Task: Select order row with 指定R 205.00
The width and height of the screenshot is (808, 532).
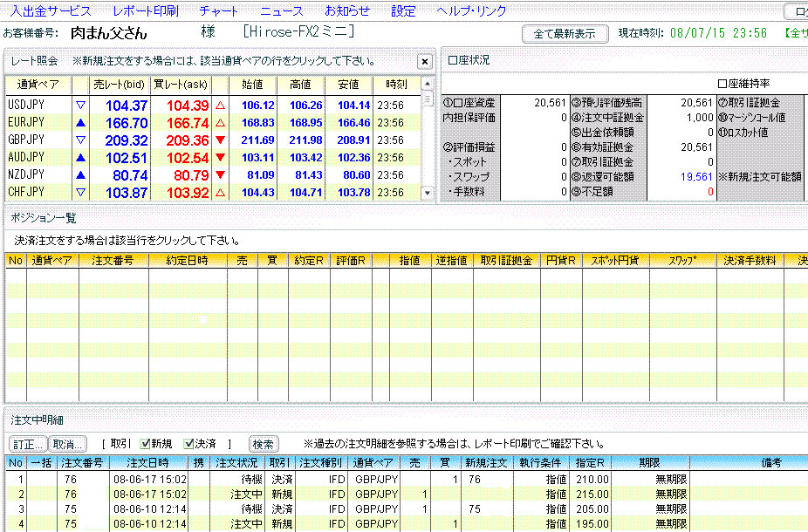Action: pos(406,509)
